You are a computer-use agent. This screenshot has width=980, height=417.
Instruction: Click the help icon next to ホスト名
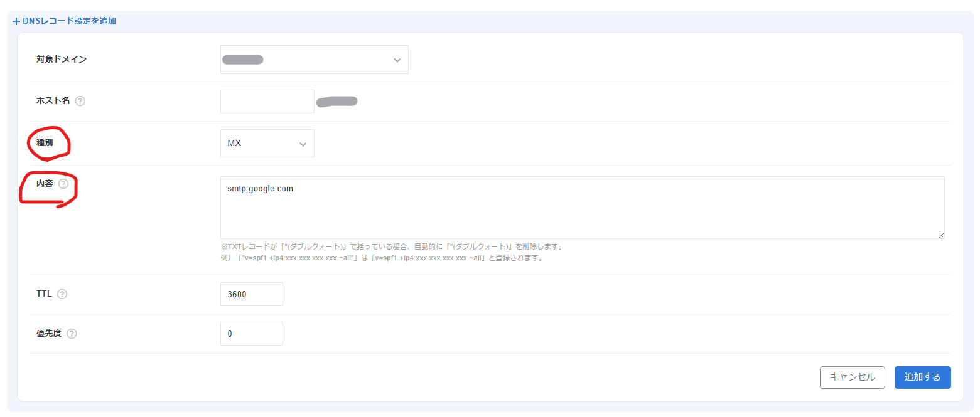[80, 101]
